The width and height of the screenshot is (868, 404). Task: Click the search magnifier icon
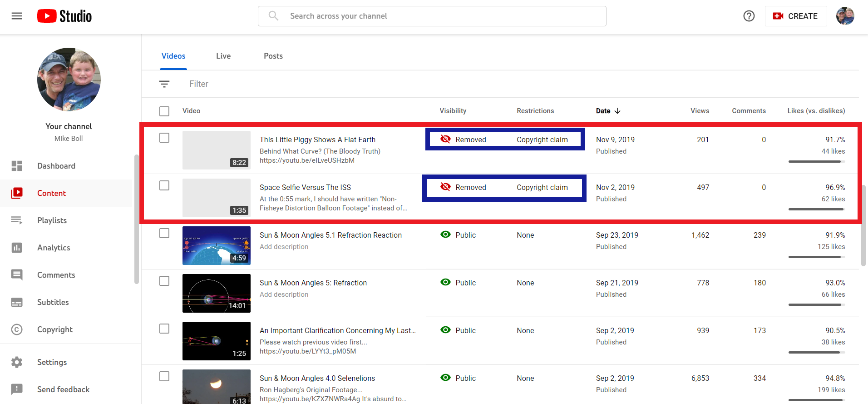click(273, 16)
